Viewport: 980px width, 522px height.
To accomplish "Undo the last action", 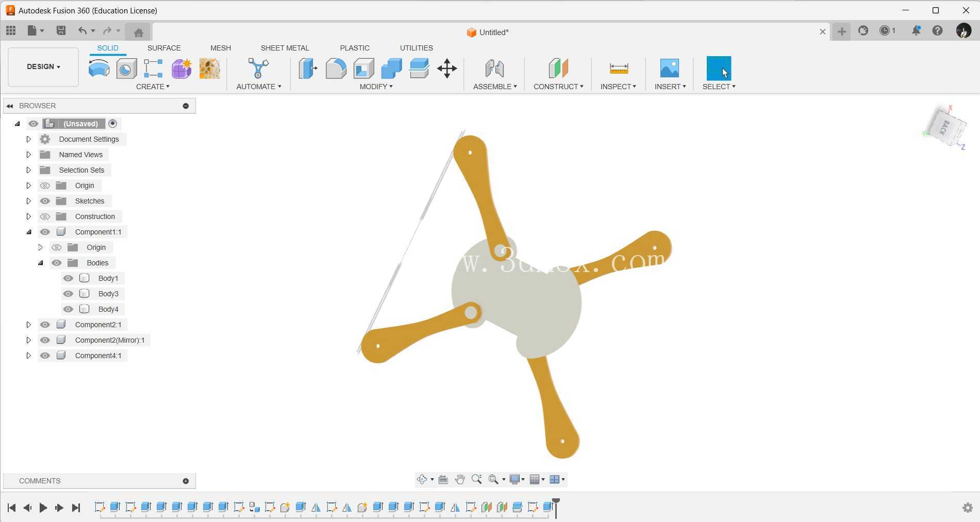I will click(82, 31).
